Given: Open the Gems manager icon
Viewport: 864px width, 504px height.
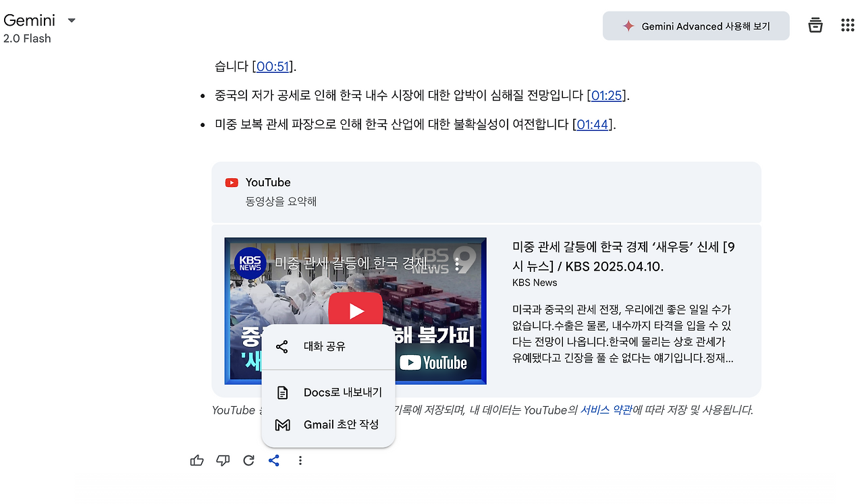Looking at the screenshot, I should [815, 26].
